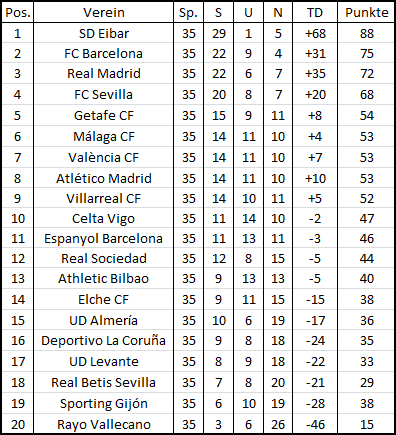
Task: Select the Getafe CF cell
Action: click(x=104, y=115)
